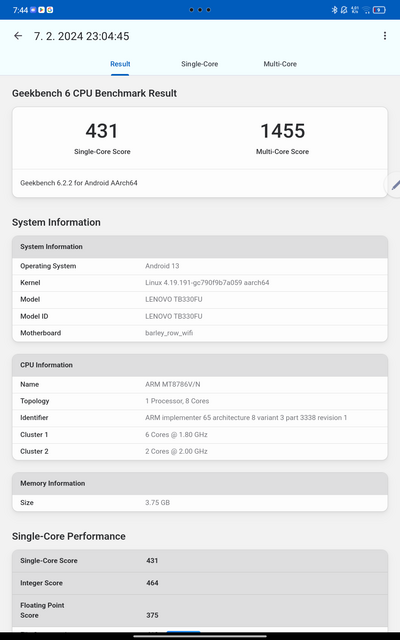400x640 pixels.
Task: Select the Geekbench 6.2.2 for Android AArch64 text
Action: pos(79,183)
